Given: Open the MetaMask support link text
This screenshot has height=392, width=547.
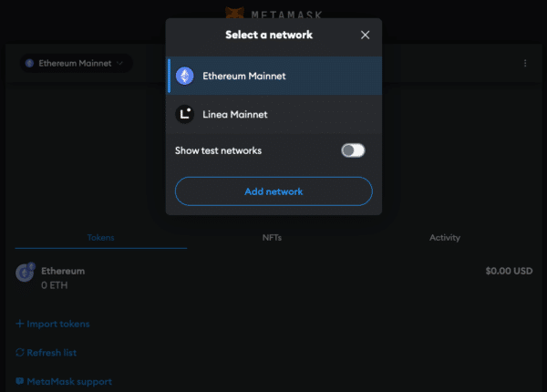Looking at the screenshot, I should (x=69, y=381).
